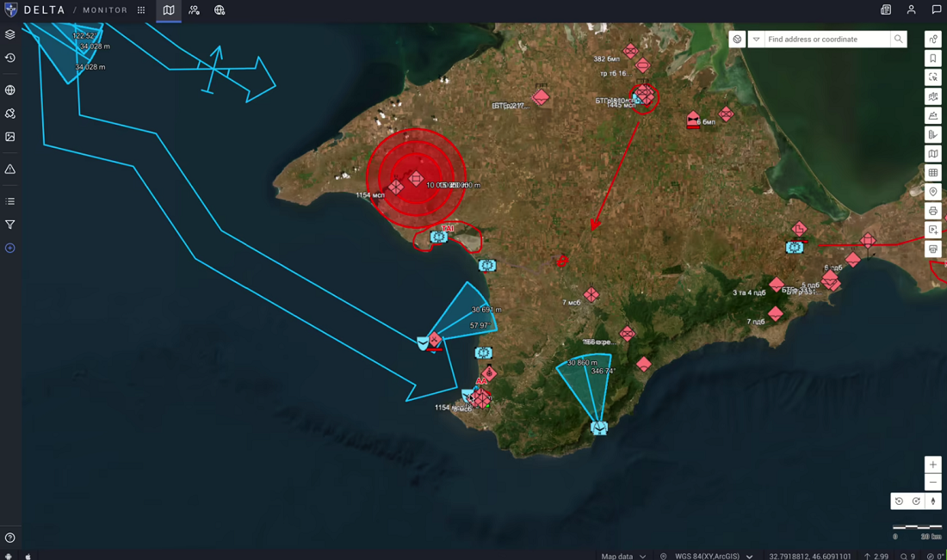Viewport: 947px width, 560px height.
Task: Reset map orientation with the compass button
Action: click(933, 502)
